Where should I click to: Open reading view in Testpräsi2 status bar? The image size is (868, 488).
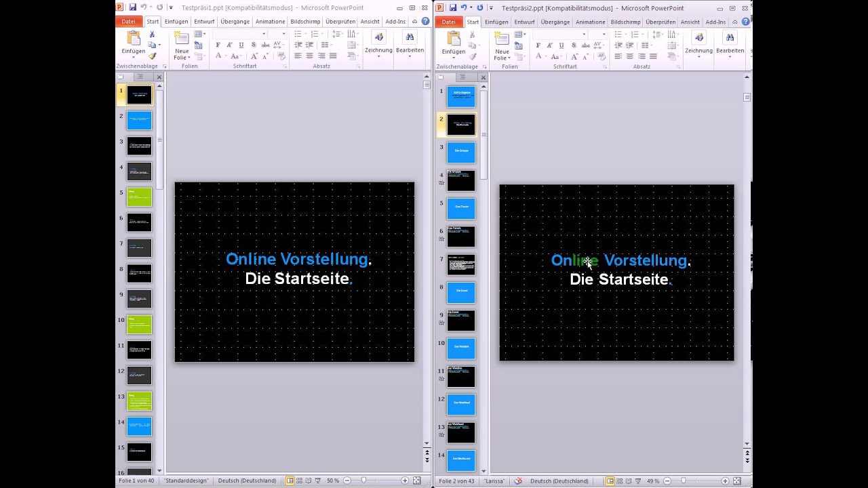pyautogui.click(x=629, y=481)
